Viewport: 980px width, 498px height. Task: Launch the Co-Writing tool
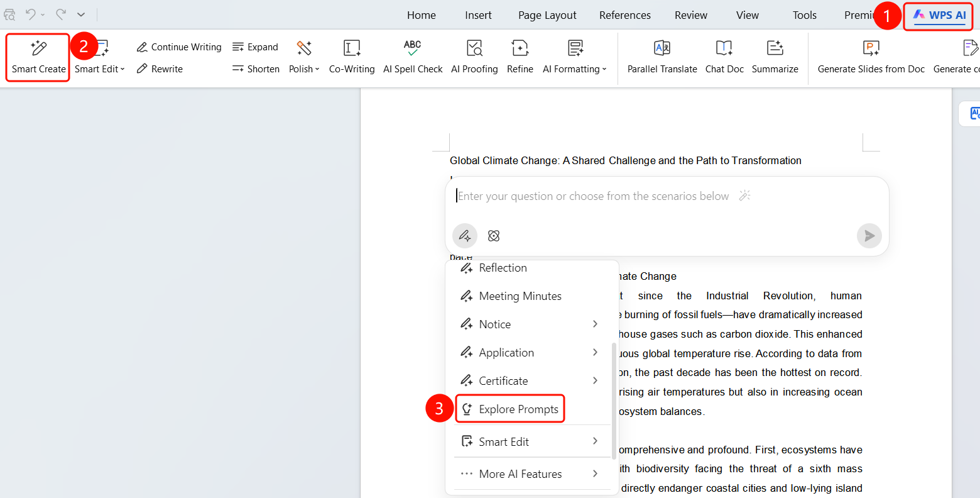(352, 57)
